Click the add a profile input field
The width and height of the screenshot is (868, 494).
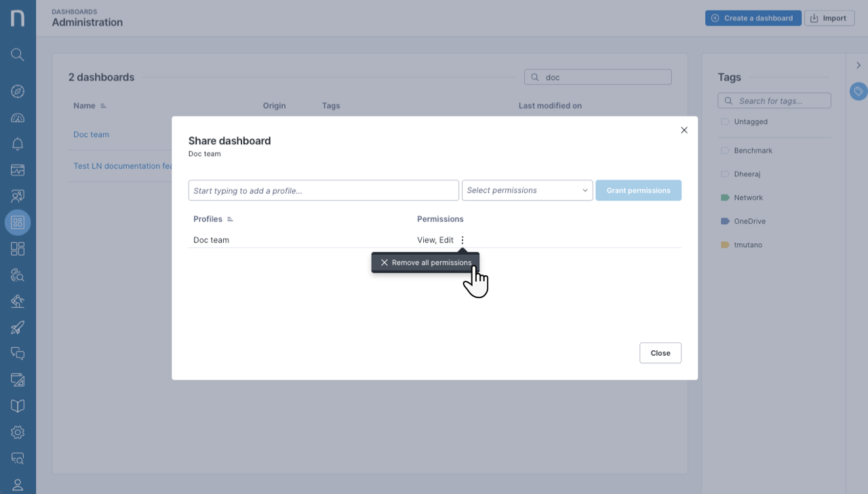tap(323, 190)
